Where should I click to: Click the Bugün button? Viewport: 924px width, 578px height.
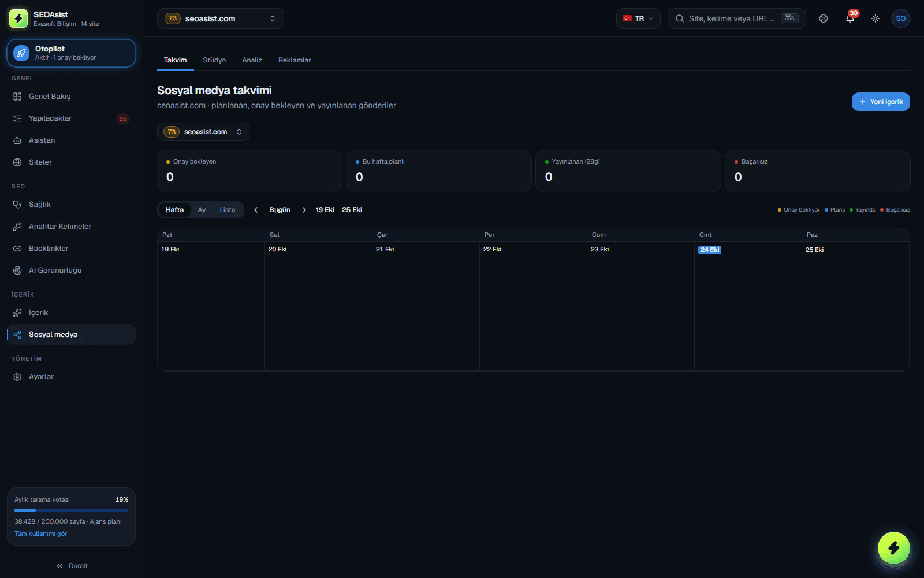coord(280,210)
